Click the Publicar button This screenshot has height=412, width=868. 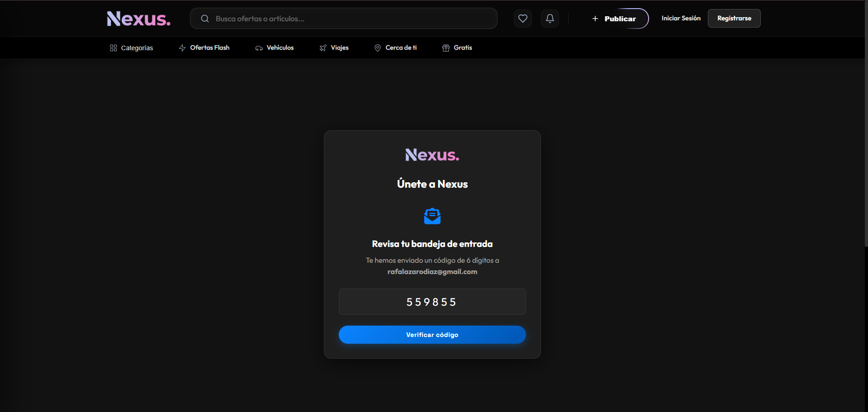pos(614,19)
